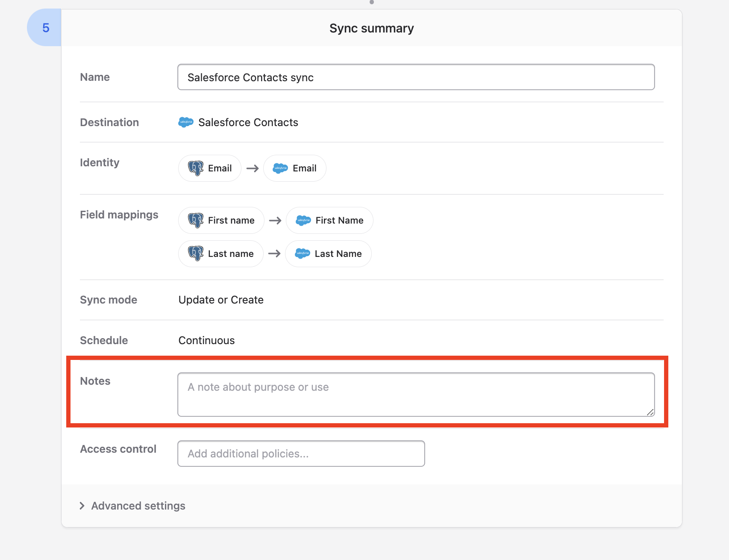Select the source Last name mapping chip
The image size is (729, 560).
pos(220,253)
